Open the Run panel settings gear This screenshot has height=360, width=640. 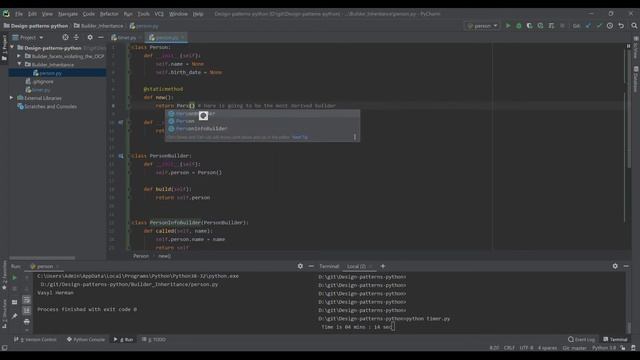pos(300,266)
